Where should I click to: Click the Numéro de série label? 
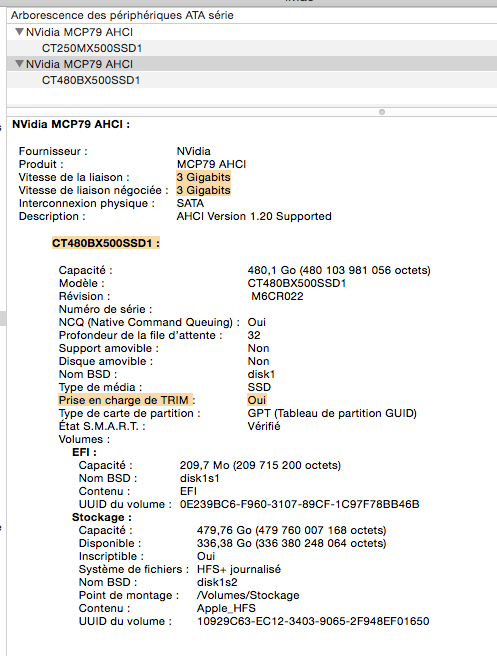105,309
